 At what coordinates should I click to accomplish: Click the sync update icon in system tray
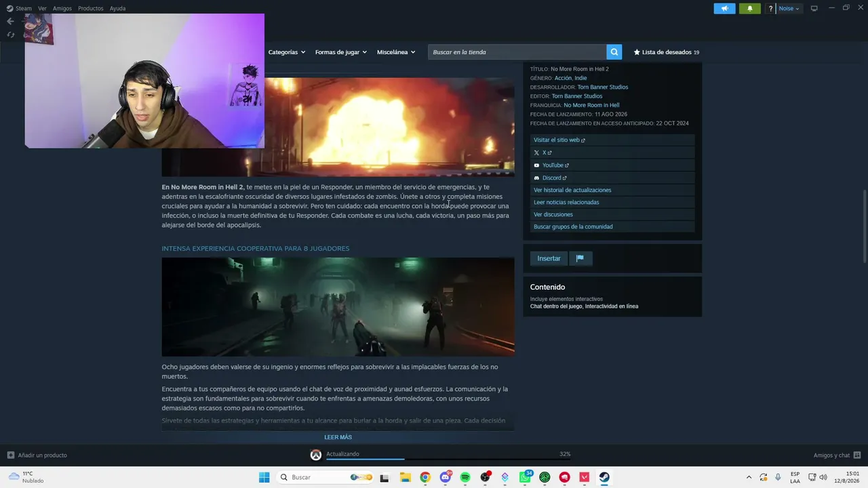click(x=764, y=477)
